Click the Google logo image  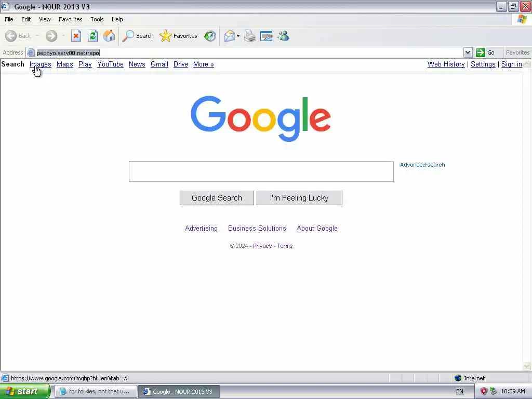point(261,118)
